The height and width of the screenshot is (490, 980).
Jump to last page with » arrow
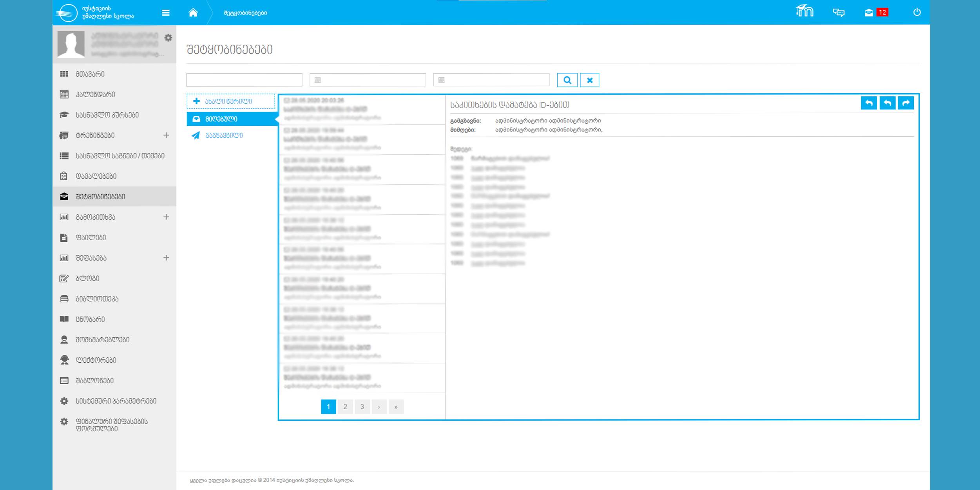pos(396,407)
